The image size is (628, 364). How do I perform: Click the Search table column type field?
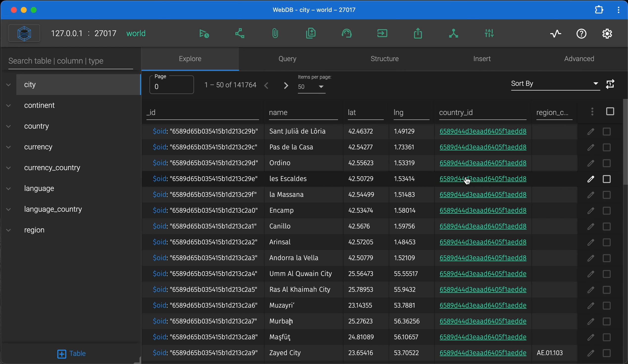point(71,61)
